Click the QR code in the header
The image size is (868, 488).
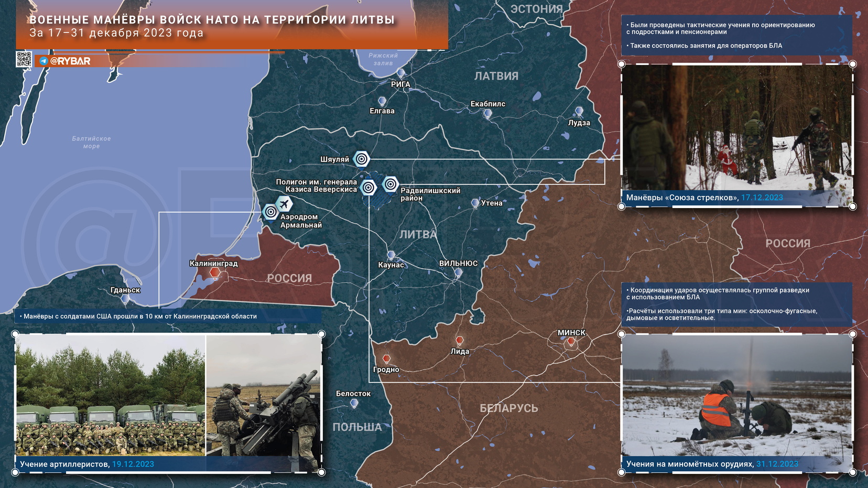coord(24,60)
